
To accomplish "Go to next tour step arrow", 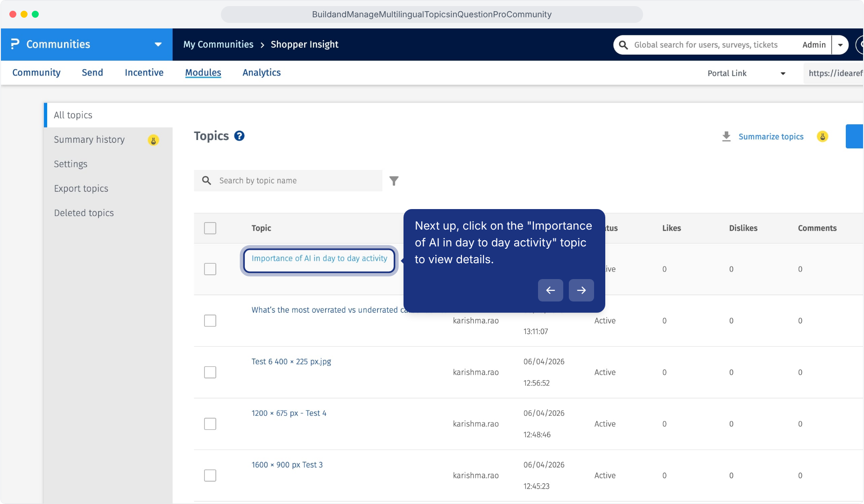I will coord(581,290).
